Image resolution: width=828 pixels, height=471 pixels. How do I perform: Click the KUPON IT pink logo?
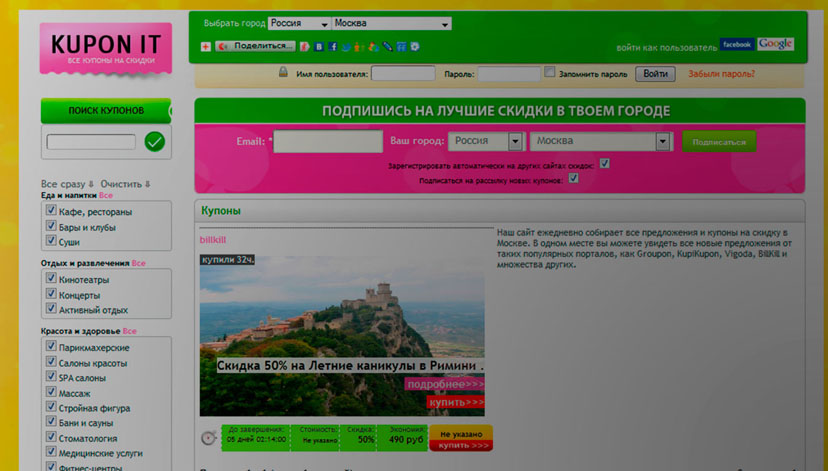(x=106, y=49)
